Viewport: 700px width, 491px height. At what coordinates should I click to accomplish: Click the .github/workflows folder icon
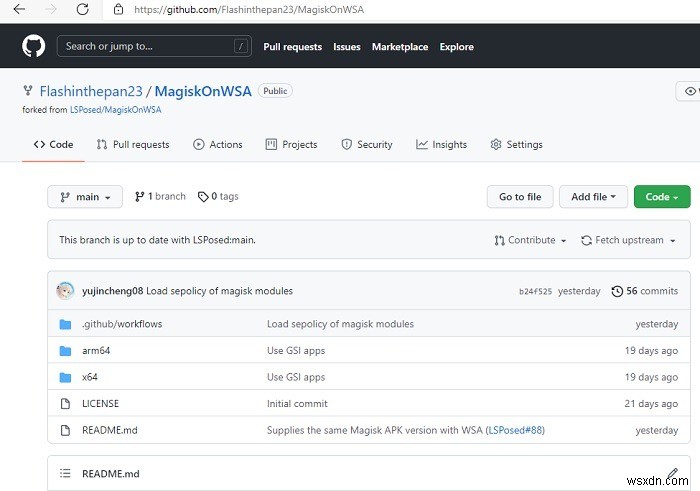point(65,324)
